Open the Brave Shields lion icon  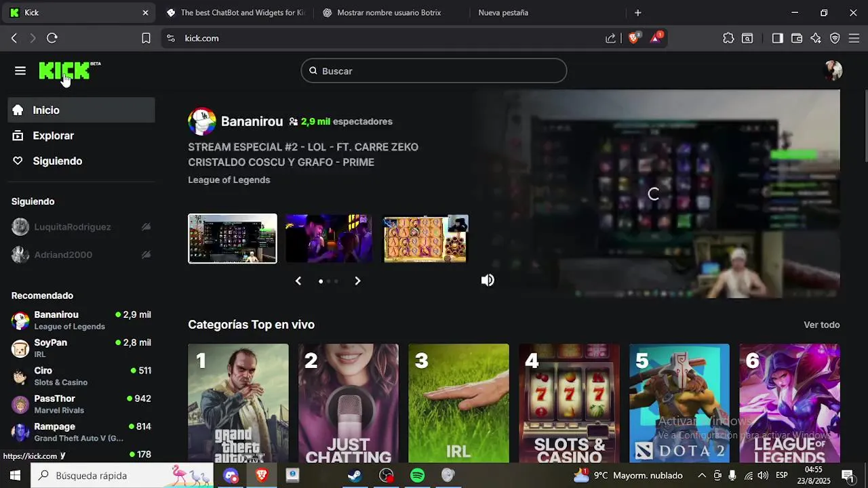[633, 38]
